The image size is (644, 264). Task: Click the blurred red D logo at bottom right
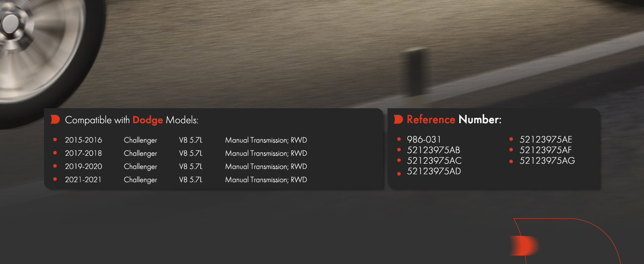click(523, 245)
